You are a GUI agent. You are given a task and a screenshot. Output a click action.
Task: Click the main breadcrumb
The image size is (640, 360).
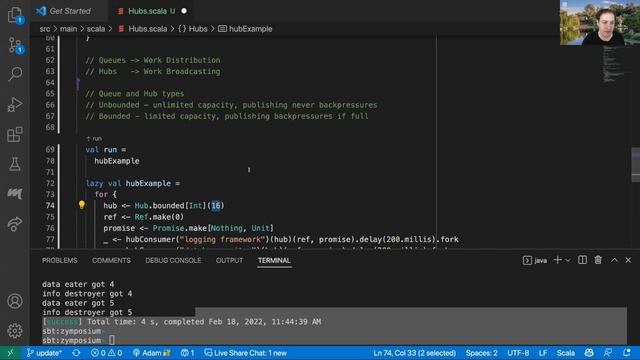[x=68, y=29]
